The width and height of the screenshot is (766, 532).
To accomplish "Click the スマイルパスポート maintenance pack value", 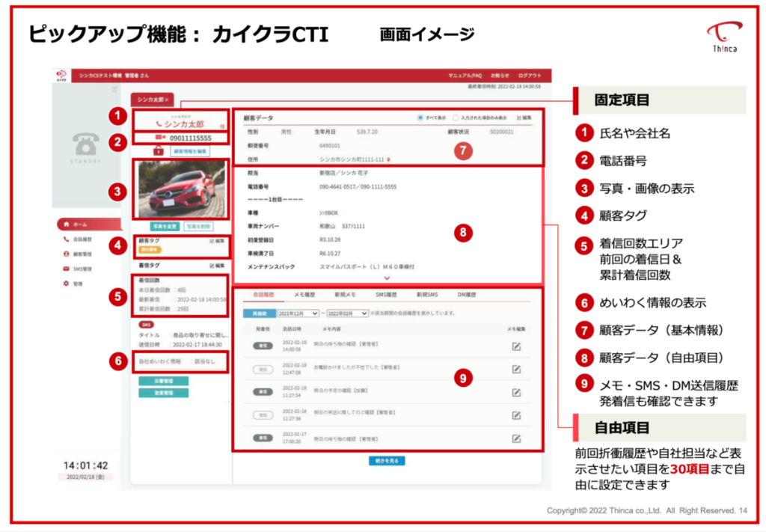I will [367, 266].
